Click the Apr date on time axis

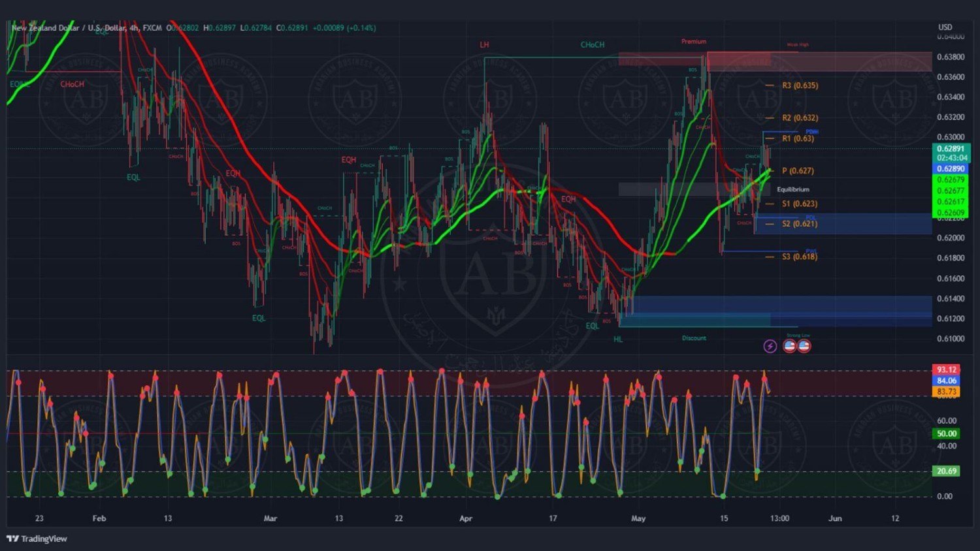tap(466, 518)
